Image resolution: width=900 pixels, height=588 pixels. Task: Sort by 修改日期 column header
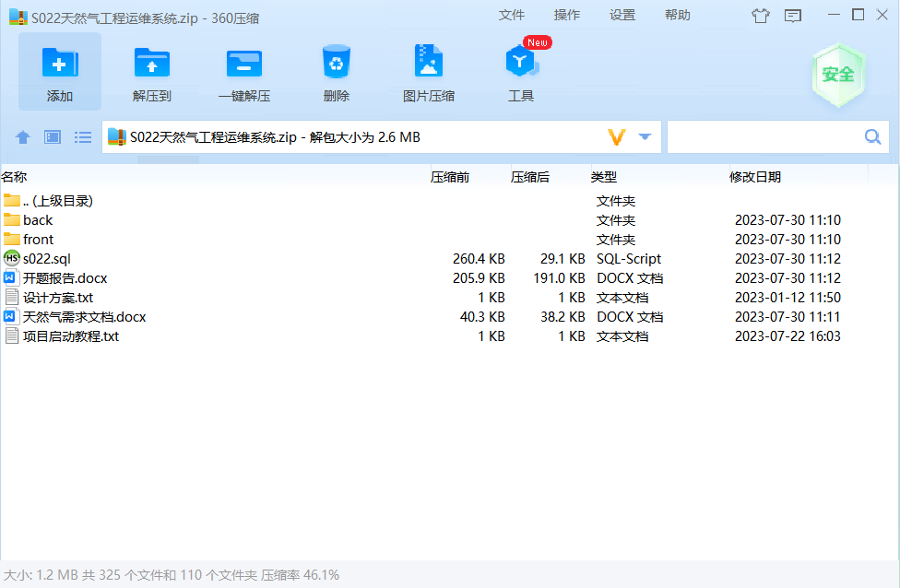[x=755, y=177]
